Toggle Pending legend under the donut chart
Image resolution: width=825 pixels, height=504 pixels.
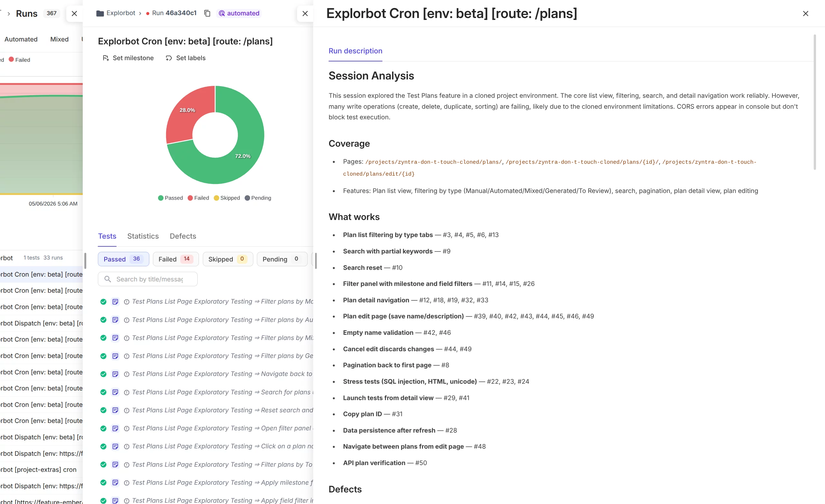click(258, 198)
